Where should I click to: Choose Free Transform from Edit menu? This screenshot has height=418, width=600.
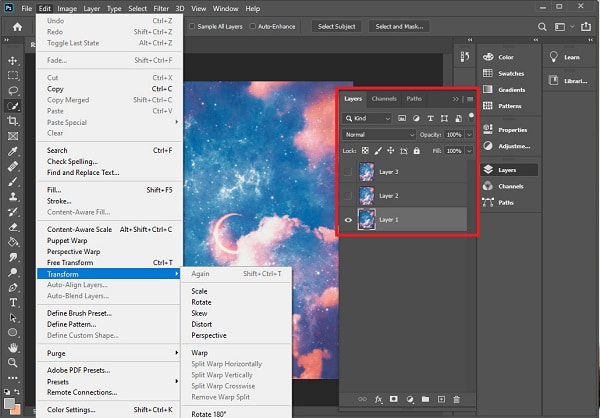click(x=109, y=263)
